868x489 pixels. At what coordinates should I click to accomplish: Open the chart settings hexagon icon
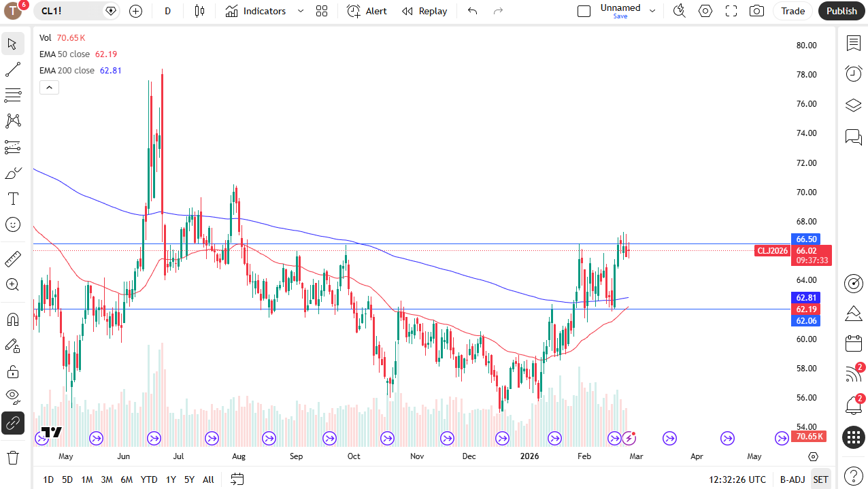coord(705,11)
